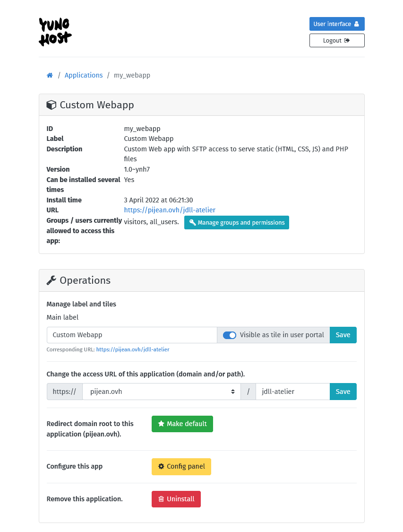The width and height of the screenshot is (403, 532).
Task: Click the home icon in the breadcrumb
Action: [x=50, y=75]
